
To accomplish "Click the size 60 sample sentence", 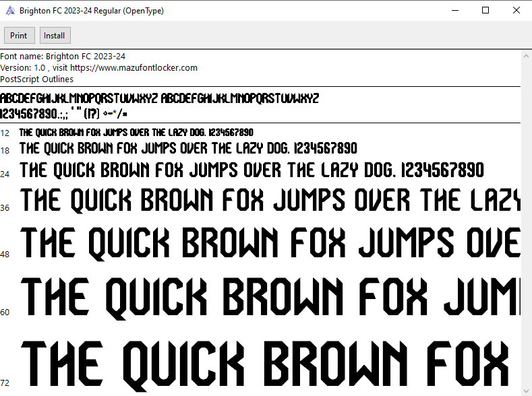I will pyautogui.click(x=270, y=298).
